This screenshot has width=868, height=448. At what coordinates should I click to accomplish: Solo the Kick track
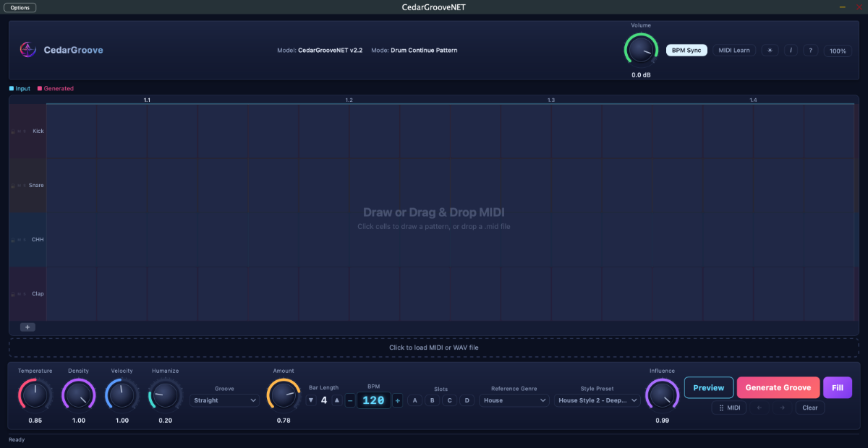click(x=25, y=132)
